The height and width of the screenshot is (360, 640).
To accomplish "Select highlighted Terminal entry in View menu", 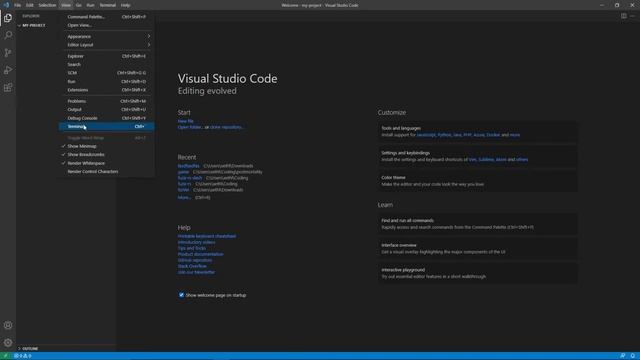I will 107,127.
